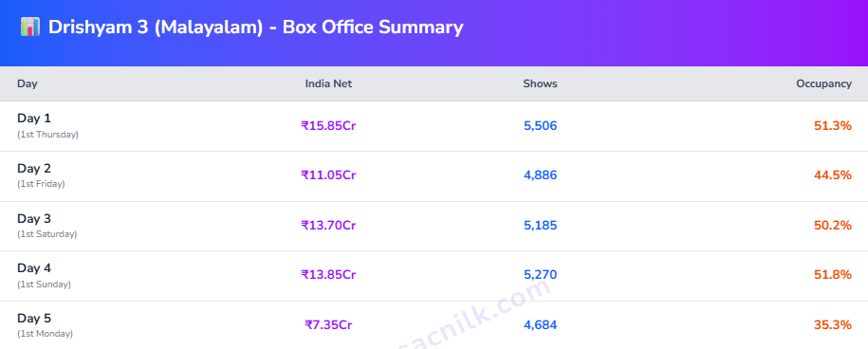Select the India Net column header
This screenshot has width=868, height=349.
pos(328,84)
